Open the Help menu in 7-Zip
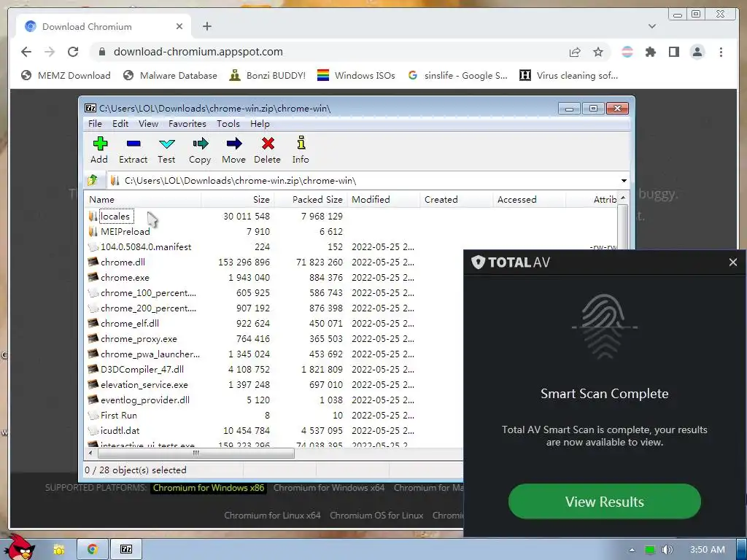 (x=260, y=124)
